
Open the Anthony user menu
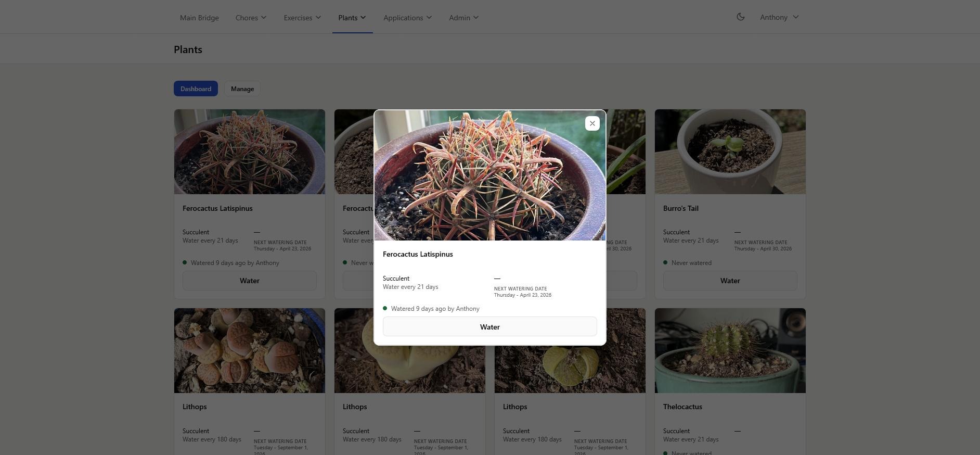(x=779, y=17)
